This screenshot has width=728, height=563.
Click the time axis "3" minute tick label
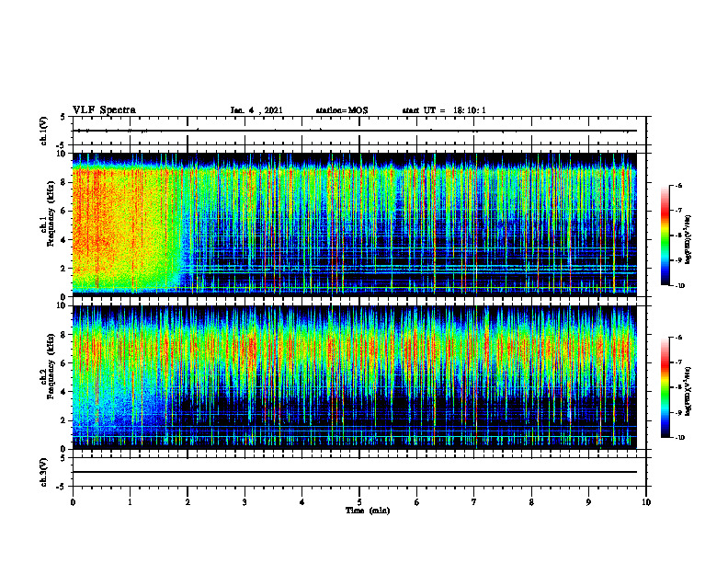click(x=245, y=502)
